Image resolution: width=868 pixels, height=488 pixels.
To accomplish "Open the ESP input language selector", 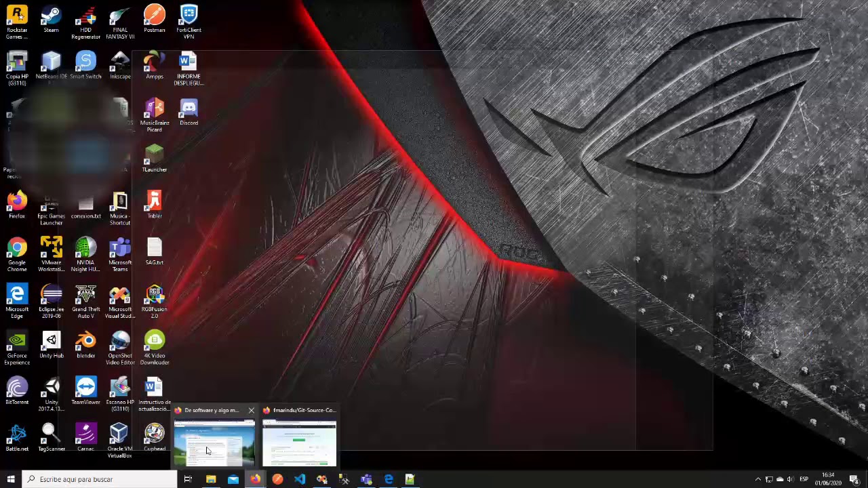I will click(804, 479).
